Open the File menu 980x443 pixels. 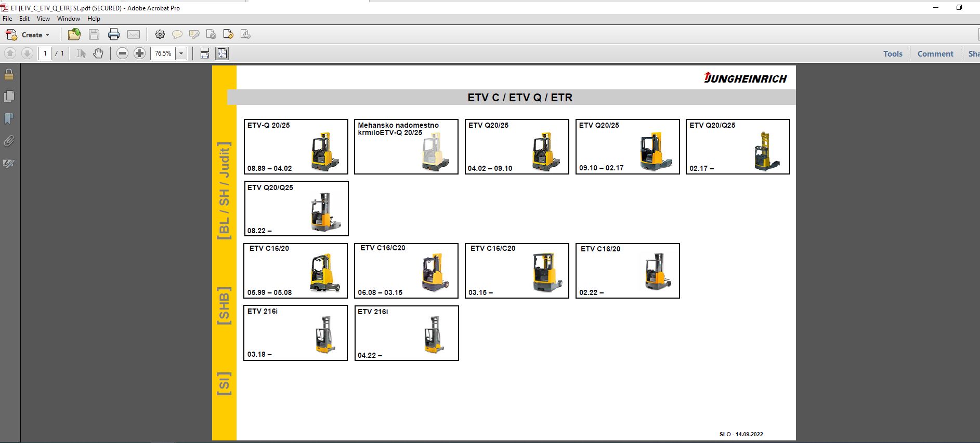7,19
